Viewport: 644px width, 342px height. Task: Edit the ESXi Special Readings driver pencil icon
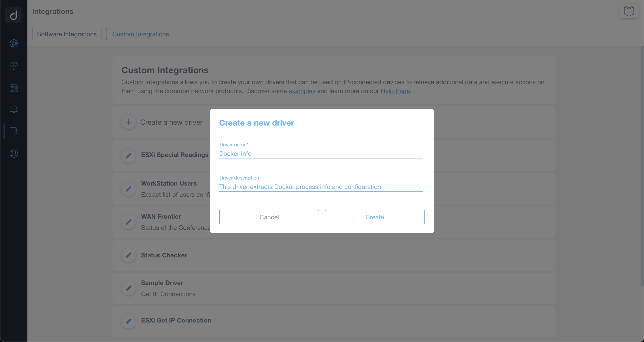[129, 156]
